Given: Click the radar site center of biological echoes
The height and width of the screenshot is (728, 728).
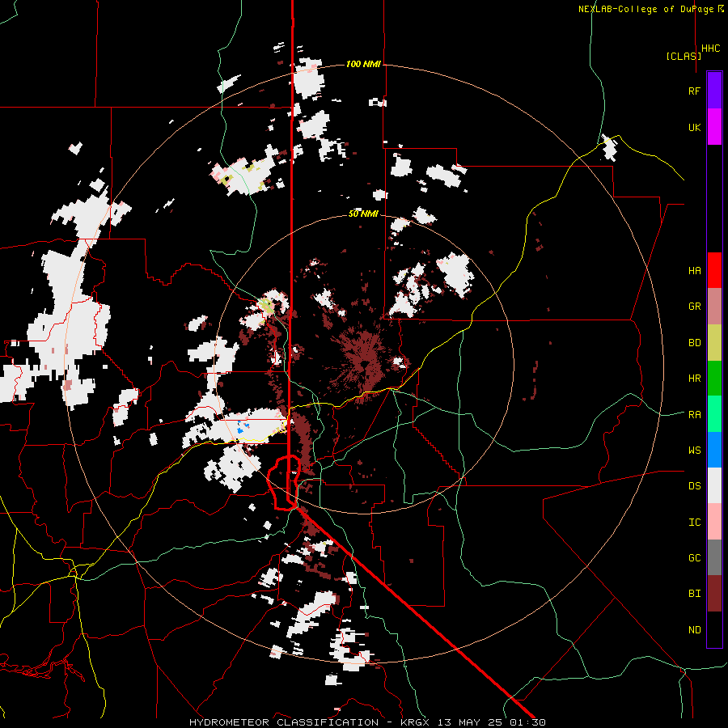Looking at the screenshot, I should (365, 364).
